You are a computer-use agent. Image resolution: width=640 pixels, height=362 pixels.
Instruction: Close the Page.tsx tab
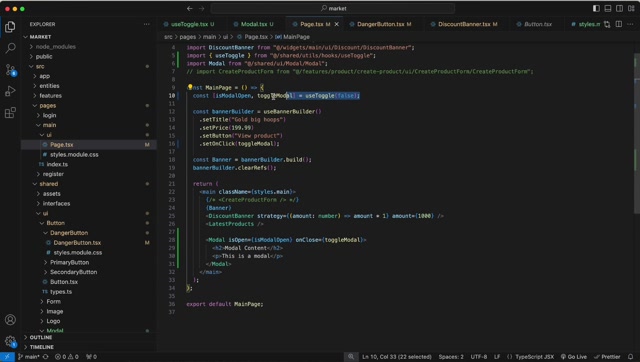tap(337, 24)
